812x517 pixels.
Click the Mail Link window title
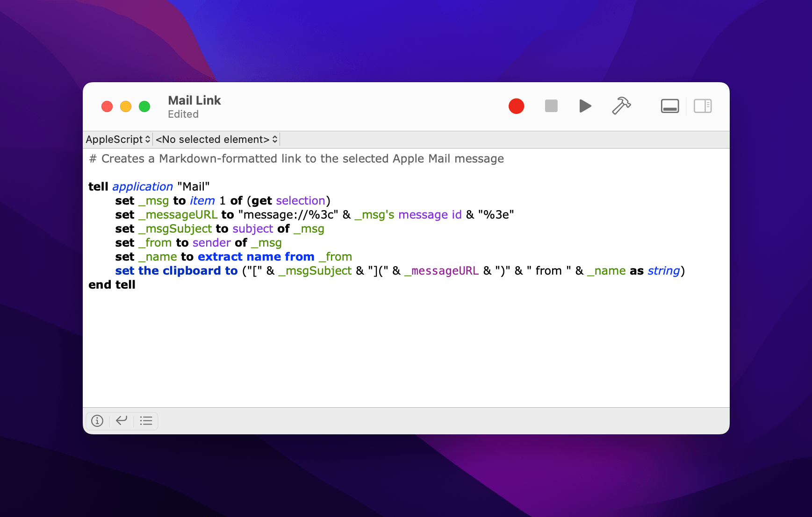point(194,100)
